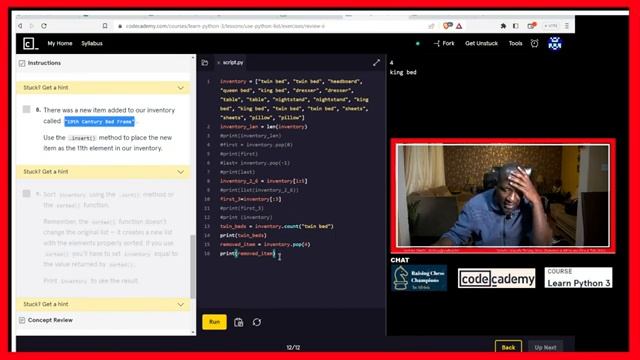Select the script.py tab
This screenshot has width=640, height=360.
(x=233, y=62)
